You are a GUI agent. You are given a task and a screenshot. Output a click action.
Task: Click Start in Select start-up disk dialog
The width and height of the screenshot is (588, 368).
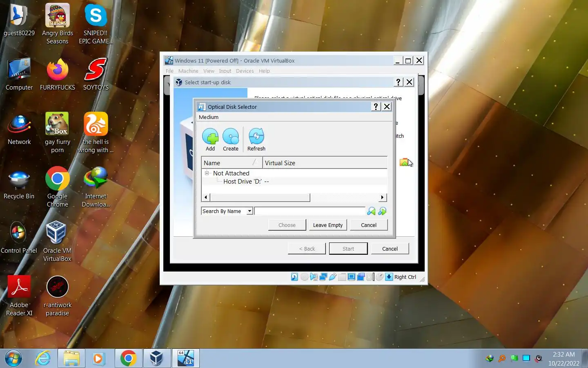tap(348, 249)
